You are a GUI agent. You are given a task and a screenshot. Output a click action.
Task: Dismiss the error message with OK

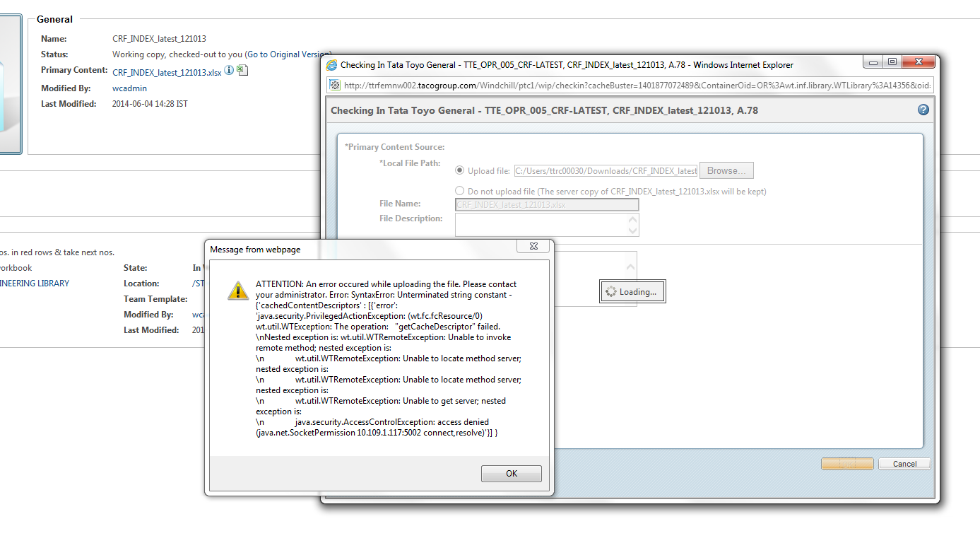(x=512, y=474)
